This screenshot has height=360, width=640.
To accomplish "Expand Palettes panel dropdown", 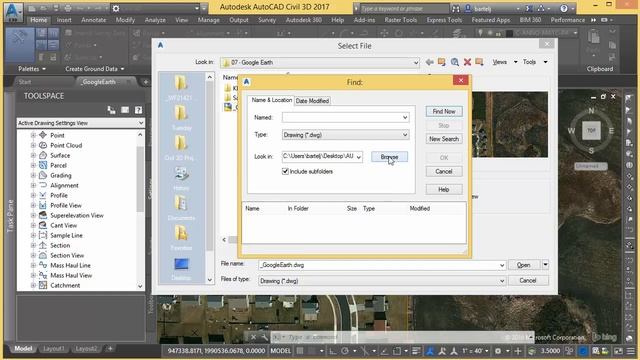I will [32, 69].
